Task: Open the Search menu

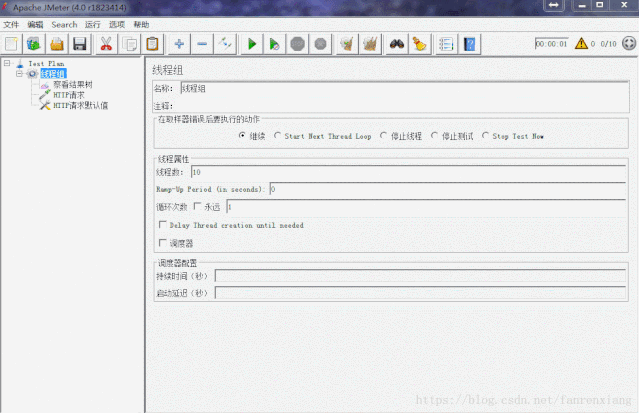Action: point(64,24)
